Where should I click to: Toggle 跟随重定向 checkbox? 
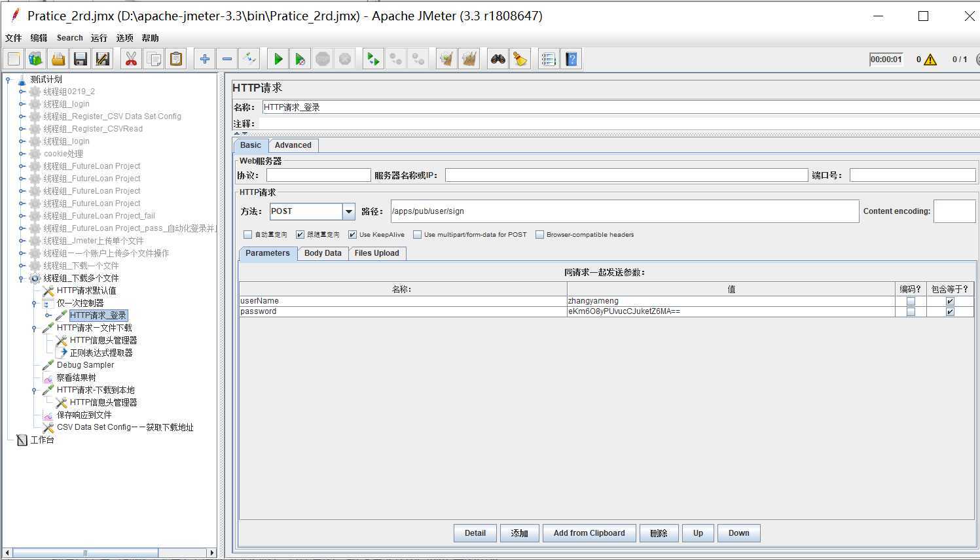tap(300, 234)
